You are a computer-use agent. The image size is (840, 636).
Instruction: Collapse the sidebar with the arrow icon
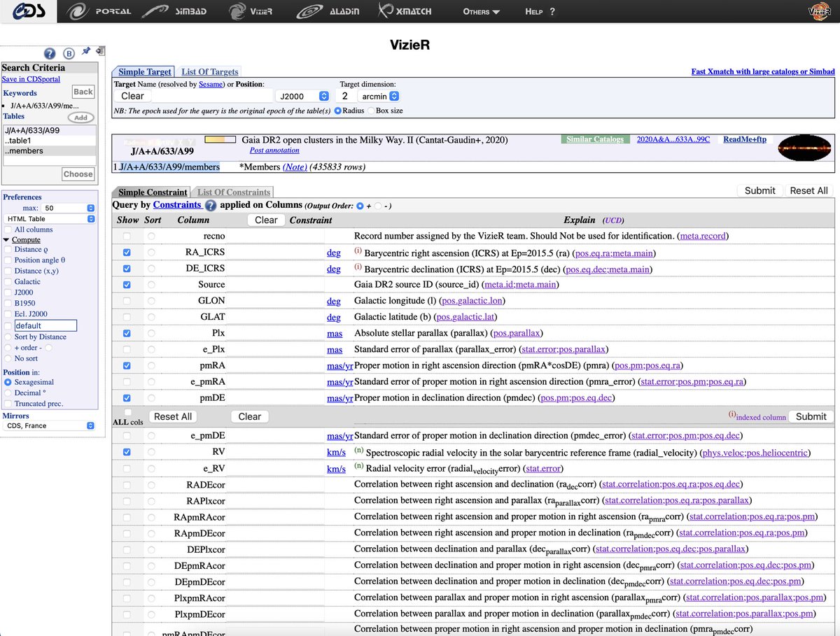[x=100, y=51]
